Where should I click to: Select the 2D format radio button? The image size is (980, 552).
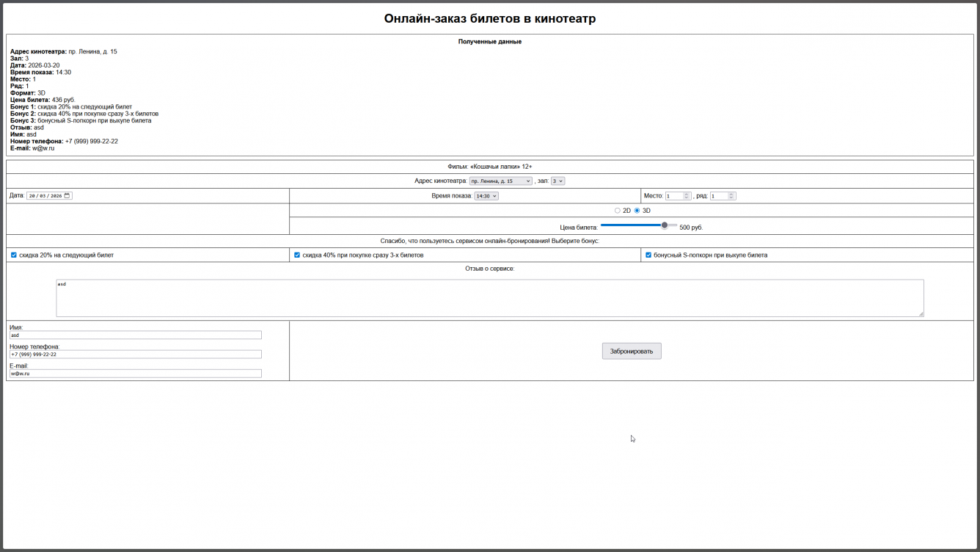point(618,211)
